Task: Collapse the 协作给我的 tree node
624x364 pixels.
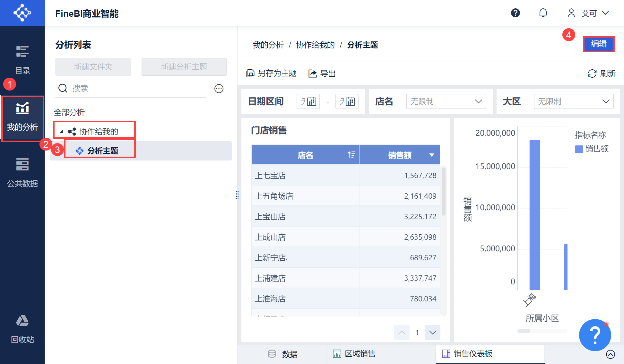Action: click(x=61, y=132)
